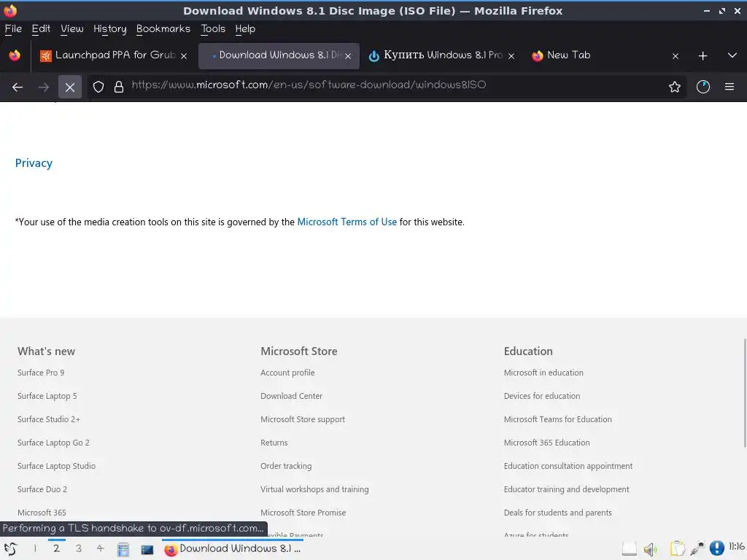Viewport: 747px width, 560px height.
Task: Switch to workspace 4 in the taskbar
Action: coord(101,548)
